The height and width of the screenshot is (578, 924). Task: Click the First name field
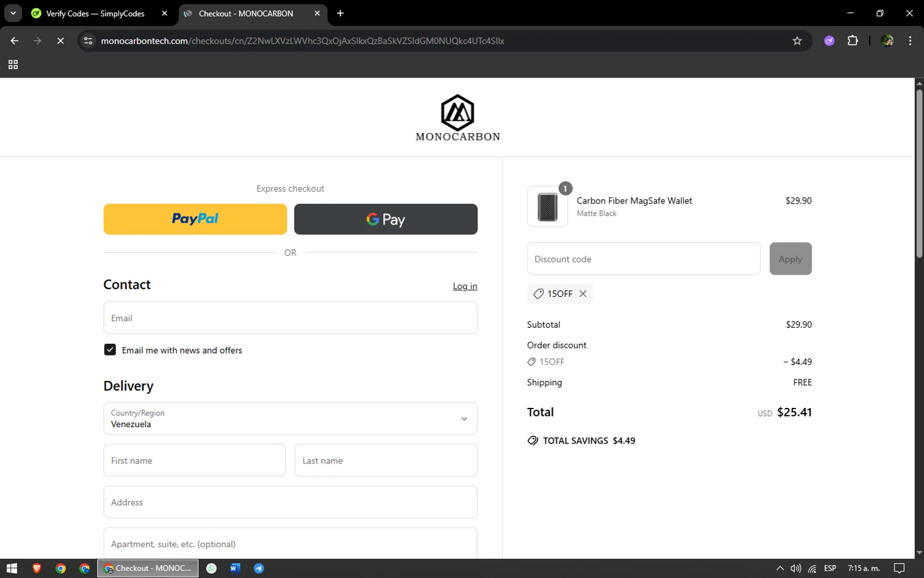tap(195, 460)
